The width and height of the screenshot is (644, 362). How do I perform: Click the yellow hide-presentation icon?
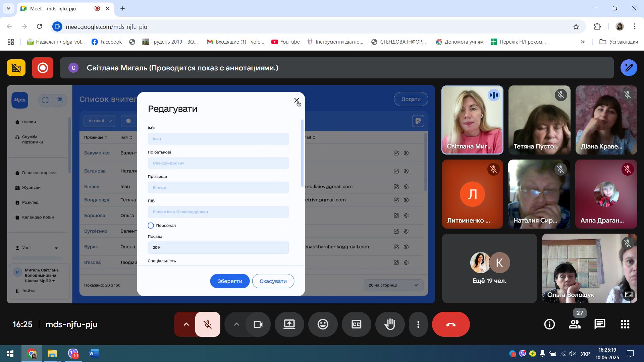pos(16,68)
